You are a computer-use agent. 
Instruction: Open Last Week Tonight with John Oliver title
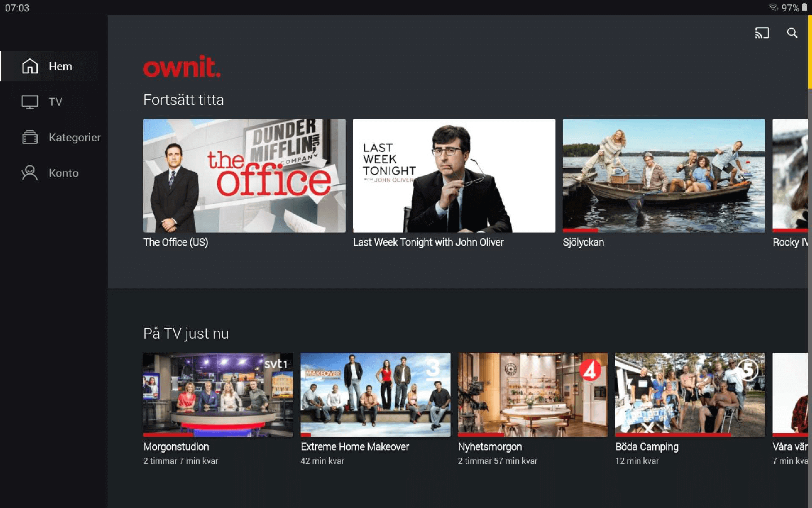coord(429,242)
